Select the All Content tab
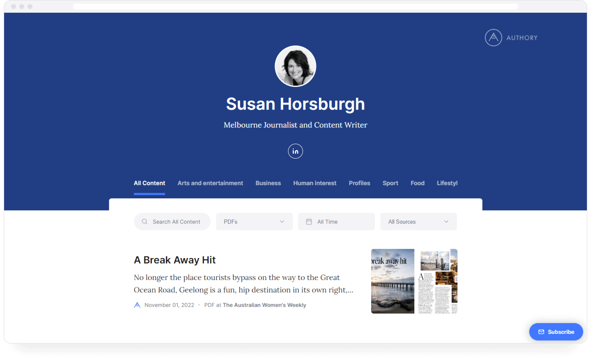 pyautogui.click(x=149, y=183)
